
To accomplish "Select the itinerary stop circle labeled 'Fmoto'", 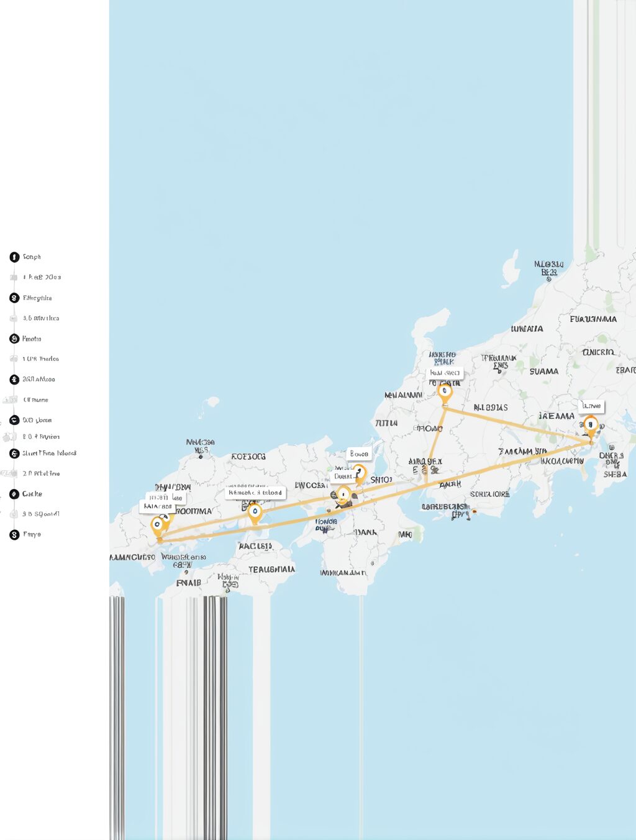I will point(14,339).
